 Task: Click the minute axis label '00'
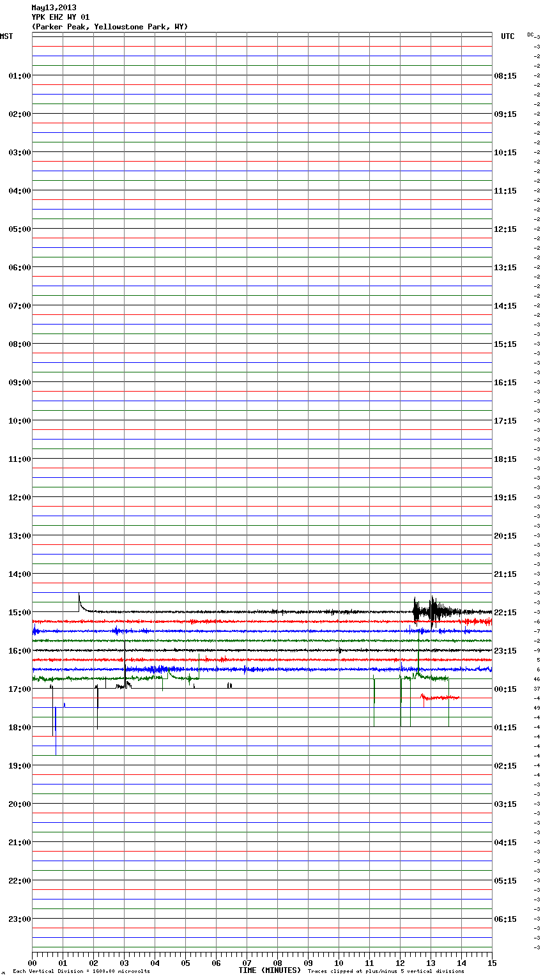point(32,963)
